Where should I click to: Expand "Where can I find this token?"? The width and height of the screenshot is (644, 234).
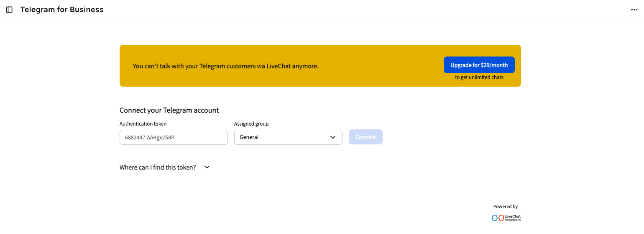click(x=158, y=167)
